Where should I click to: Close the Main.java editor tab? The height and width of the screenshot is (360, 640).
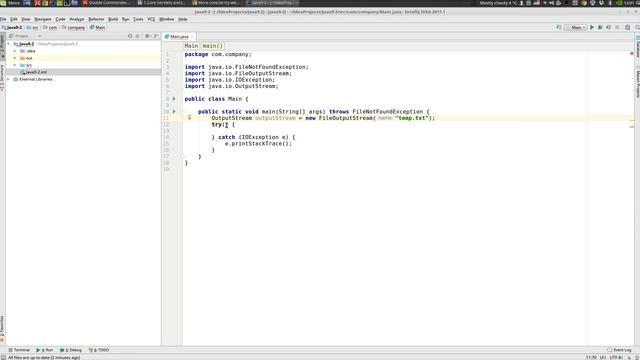click(x=192, y=37)
